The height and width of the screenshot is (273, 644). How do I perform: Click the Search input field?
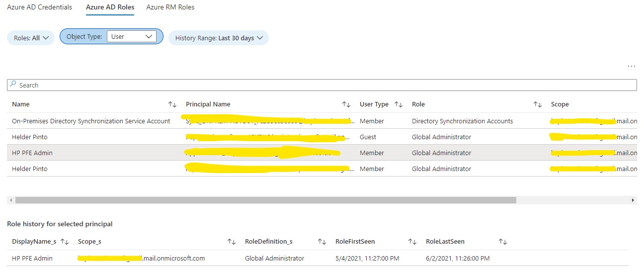pyautogui.click(x=322, y=85)
